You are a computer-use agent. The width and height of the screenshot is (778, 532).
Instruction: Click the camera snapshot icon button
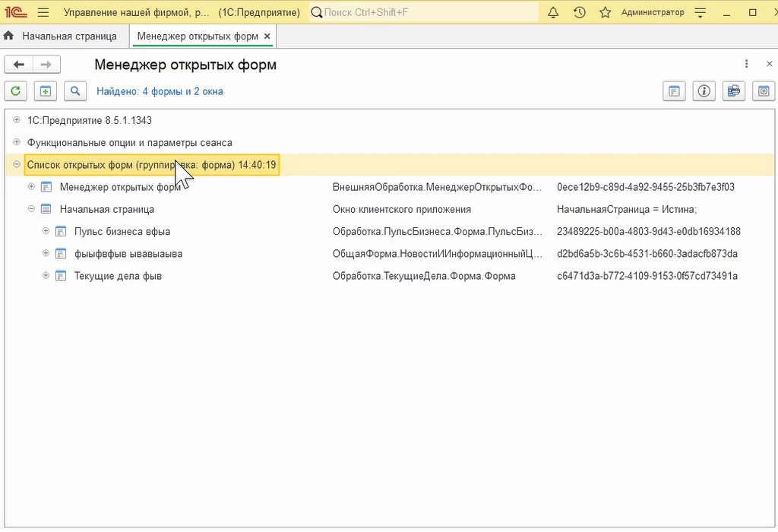tap(764, 91)
